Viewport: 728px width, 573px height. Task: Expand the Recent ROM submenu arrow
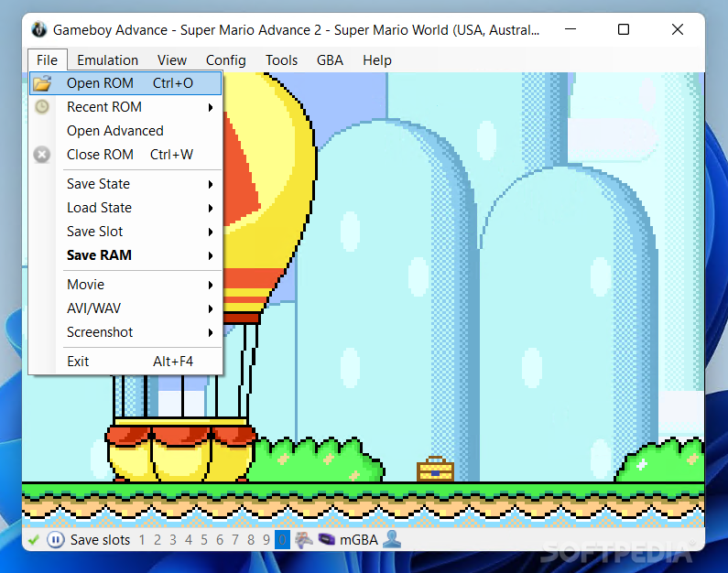click(211, 107)
